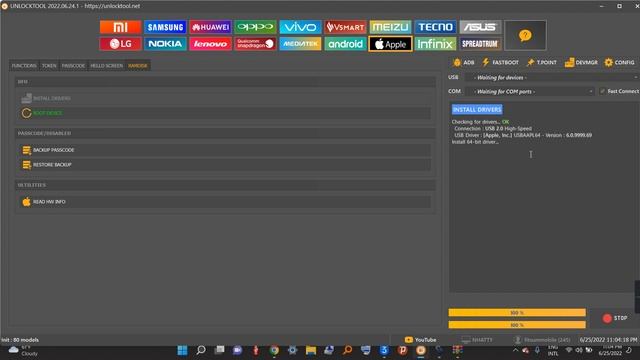
Task: Click the red STOP button
Action: click(x=615, y=318)
